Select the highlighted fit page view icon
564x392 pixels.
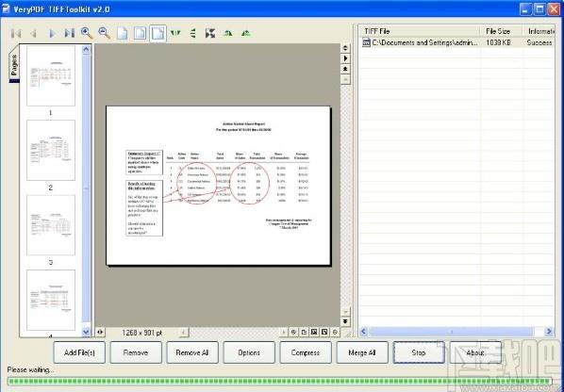click(158, 33)
